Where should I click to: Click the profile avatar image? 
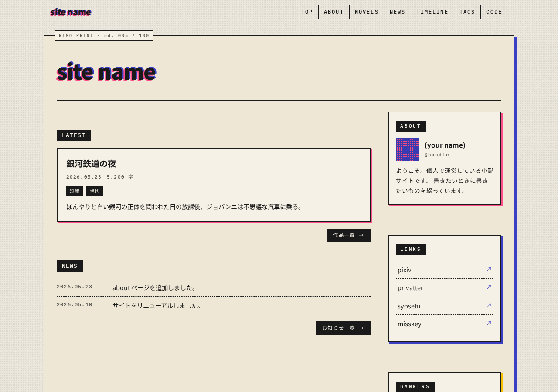click(408, 149)
